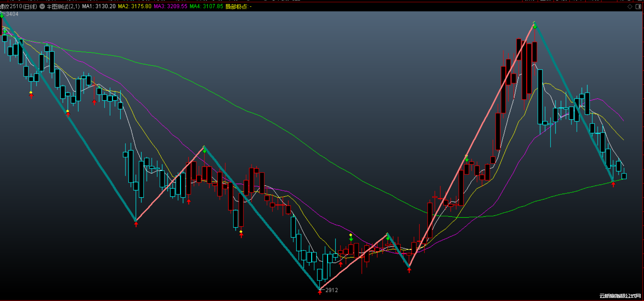Click the green MA4: 3107.85 label
644x301 pixels.
coord(206,6)
